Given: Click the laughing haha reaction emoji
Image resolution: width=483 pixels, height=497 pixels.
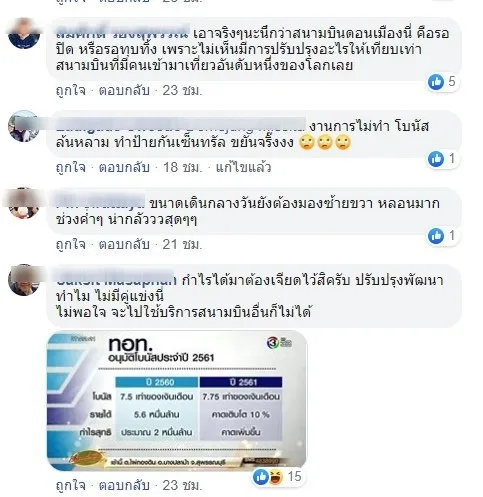Looking at the screenshot, I should pos(275,477).
